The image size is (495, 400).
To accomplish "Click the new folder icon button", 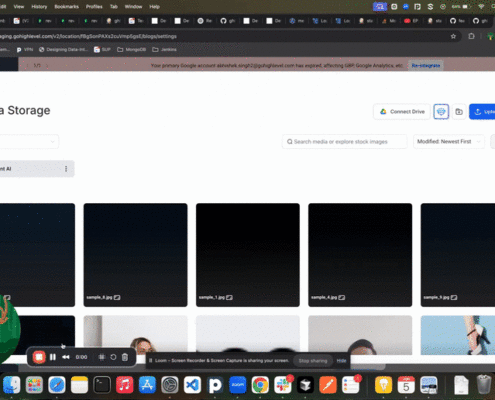I will coord(459,112).
